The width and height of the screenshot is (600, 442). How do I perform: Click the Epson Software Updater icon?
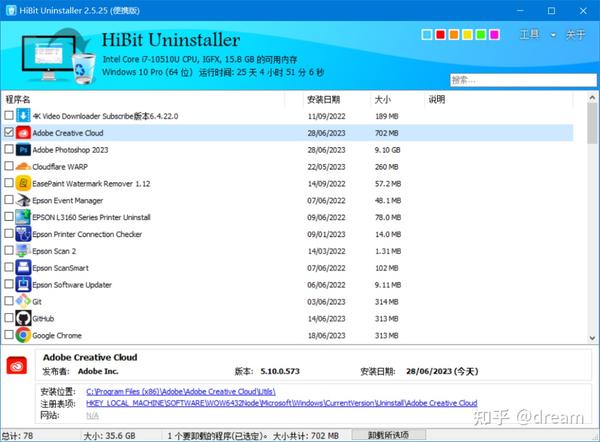point(23,284)
